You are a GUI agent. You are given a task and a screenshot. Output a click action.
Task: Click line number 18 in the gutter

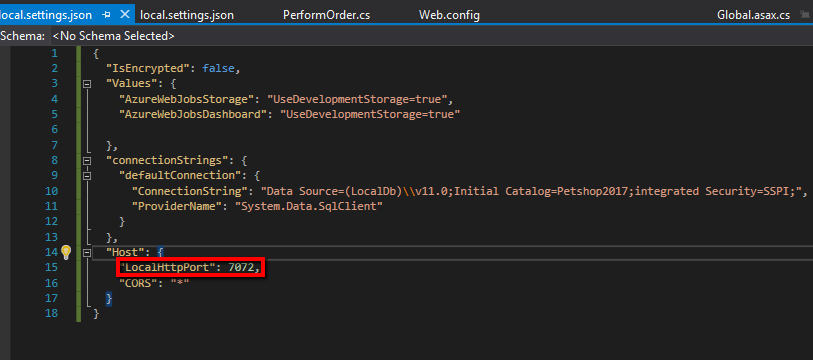(51, 313)
